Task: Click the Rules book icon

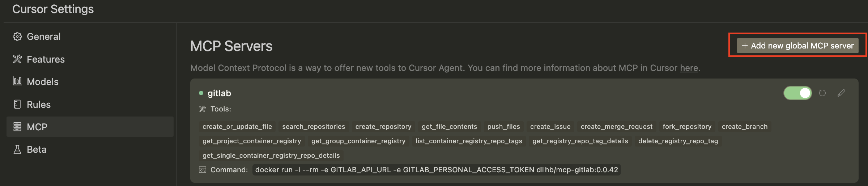Action: [17, 105]
